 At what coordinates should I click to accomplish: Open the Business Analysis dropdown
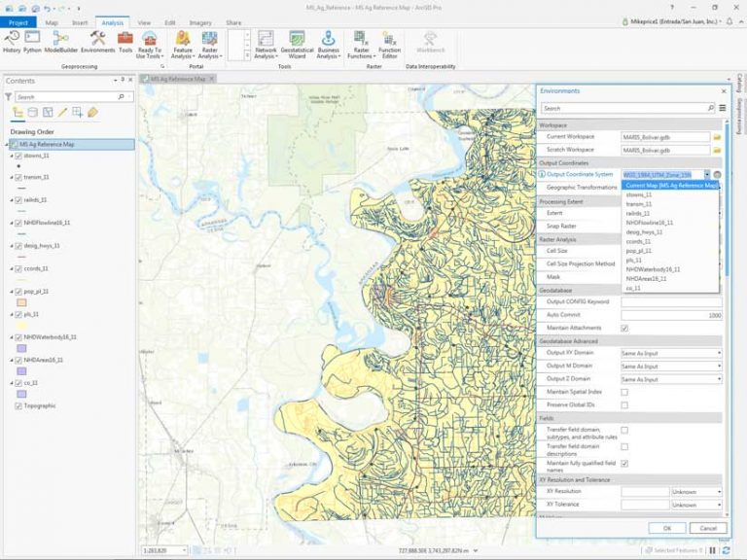coord(328,45)
